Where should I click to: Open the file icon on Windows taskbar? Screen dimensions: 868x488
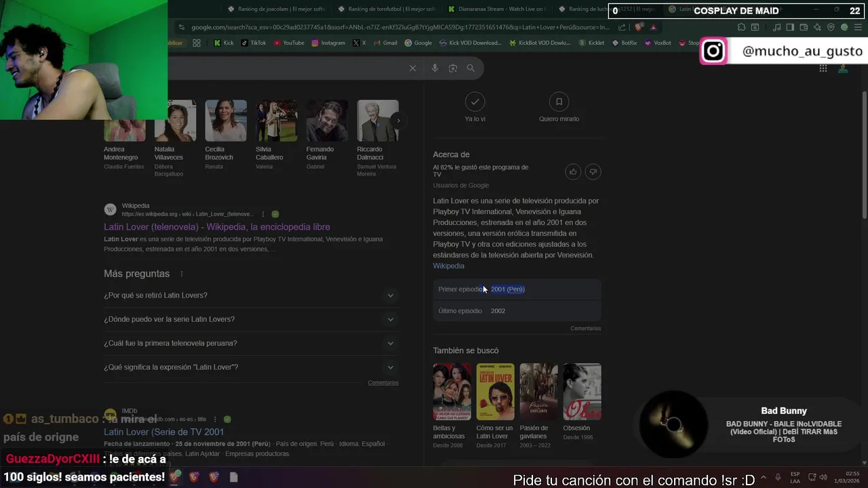233,477
